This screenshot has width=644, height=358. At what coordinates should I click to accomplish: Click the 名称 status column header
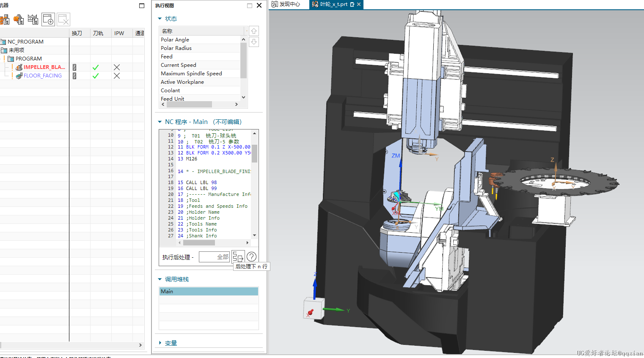coord(202,31)
